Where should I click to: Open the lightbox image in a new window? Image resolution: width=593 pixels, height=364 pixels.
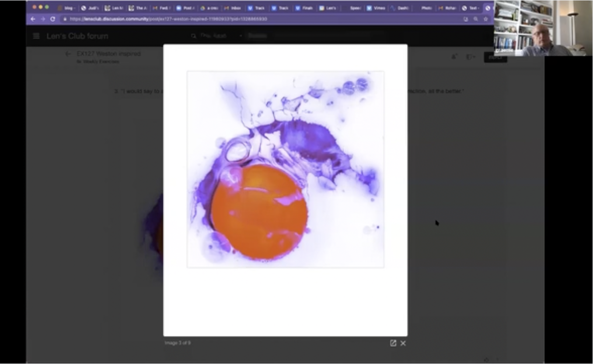tap(393, 343)
